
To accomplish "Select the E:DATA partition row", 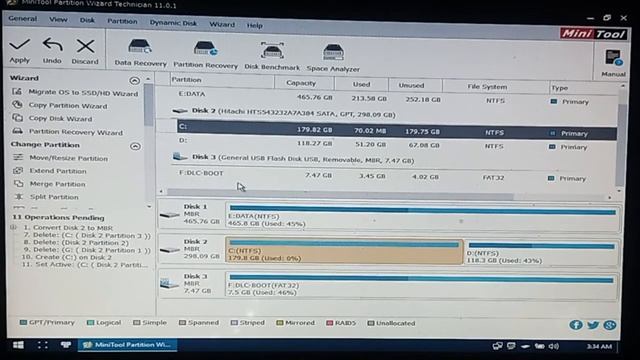I will (x=396, y=98).
